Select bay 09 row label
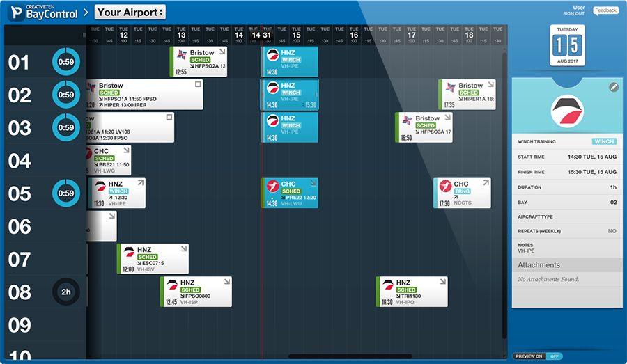Screen dimensions: 627x364 [x=20, y=325]
